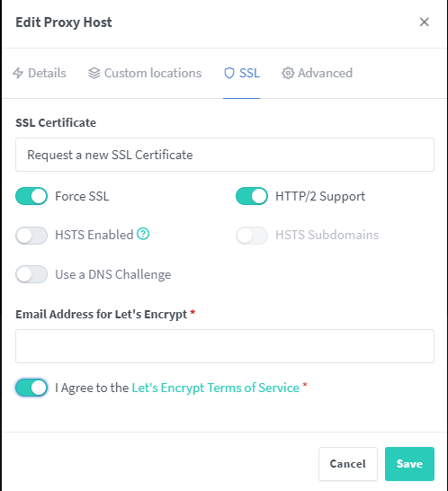Open the HSTS help question mark icon
This screenshot has height=491, width=448.
coord(143,234)
